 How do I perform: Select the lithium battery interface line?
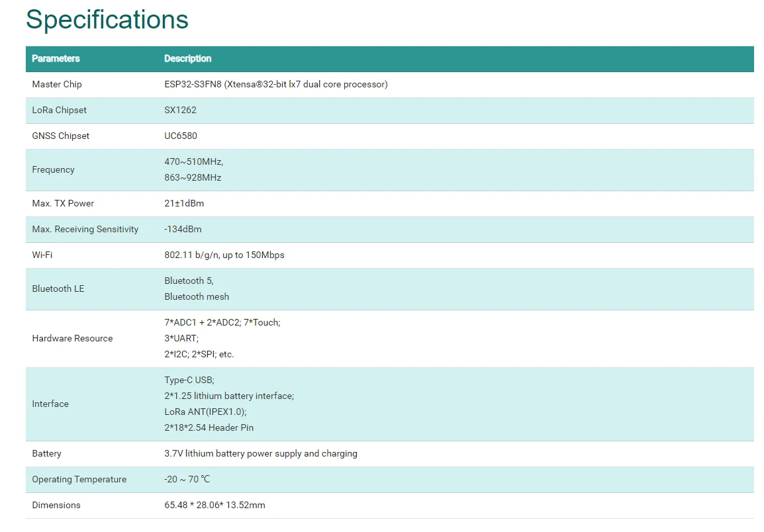coord(229,396)
